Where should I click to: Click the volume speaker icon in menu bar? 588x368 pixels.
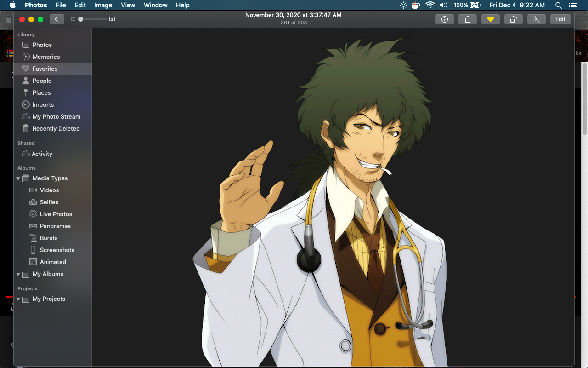click(443, 5)
